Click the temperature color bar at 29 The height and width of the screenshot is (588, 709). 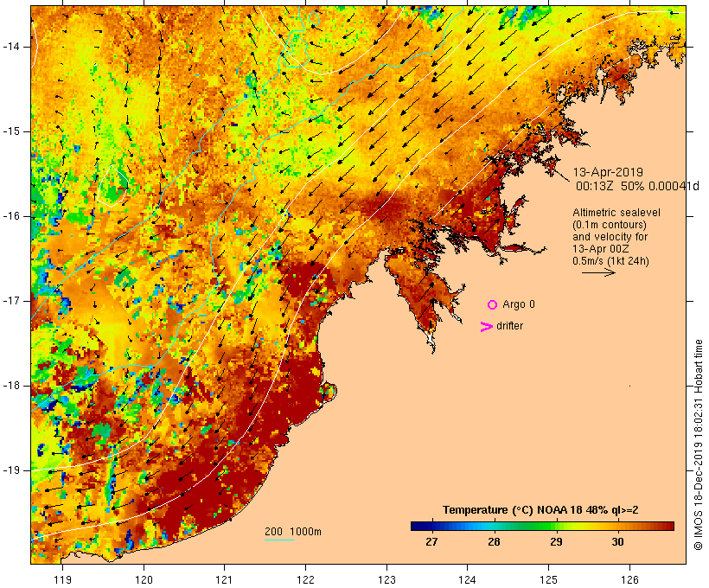tap(556, 526)
